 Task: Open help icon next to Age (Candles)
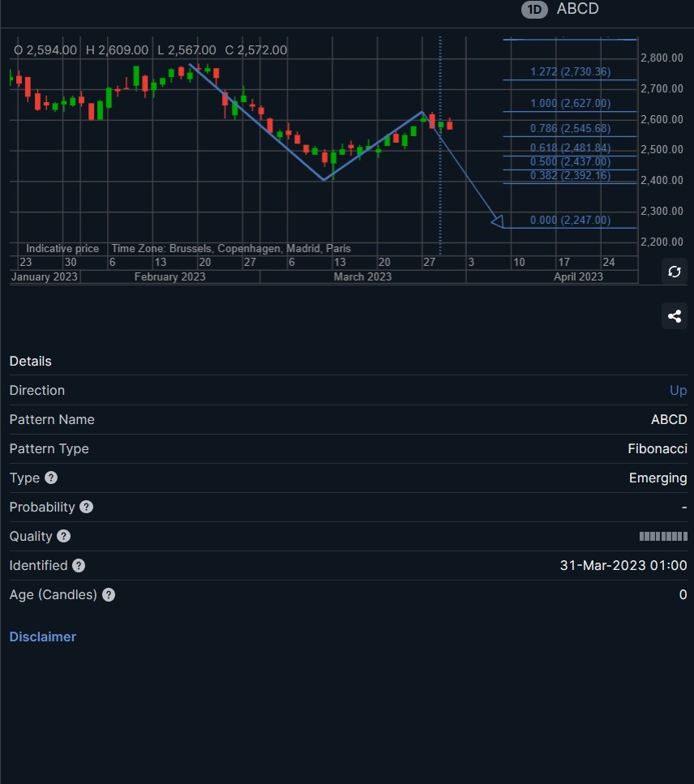coord(109,594)
